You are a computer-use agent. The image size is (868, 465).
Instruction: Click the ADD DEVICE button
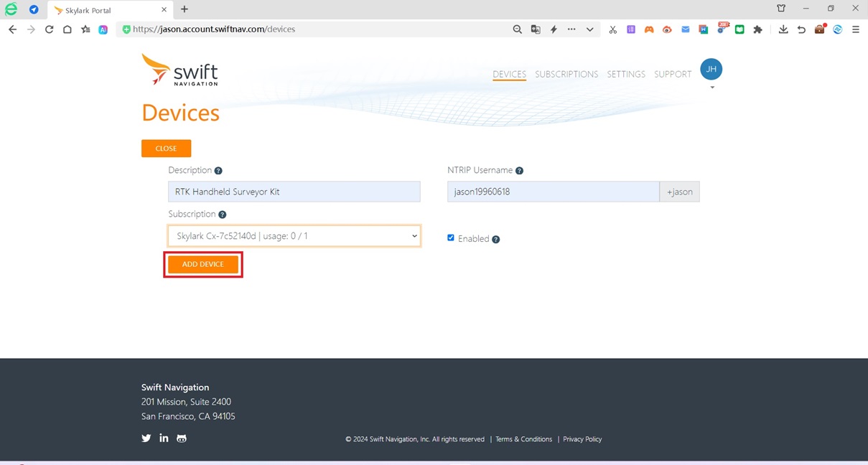point(203,264)
